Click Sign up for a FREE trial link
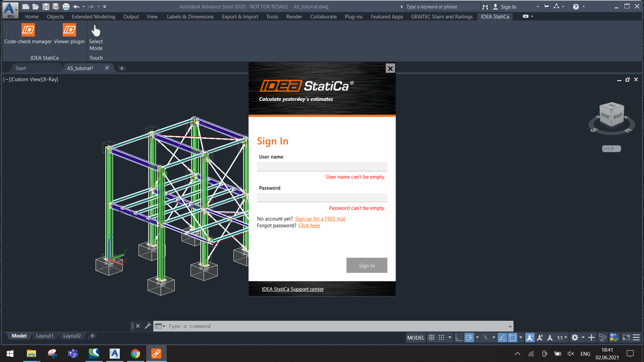 click(x=320, y=218)
